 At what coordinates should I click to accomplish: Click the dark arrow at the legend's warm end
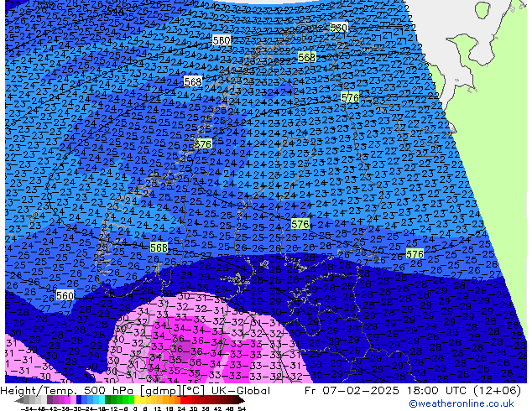(x=242, y=401)
